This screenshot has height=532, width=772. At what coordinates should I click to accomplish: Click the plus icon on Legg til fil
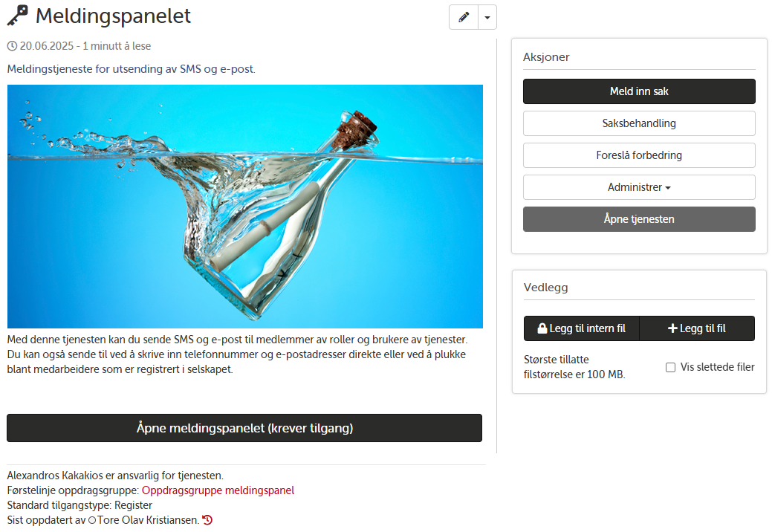(x=672, y=328)
